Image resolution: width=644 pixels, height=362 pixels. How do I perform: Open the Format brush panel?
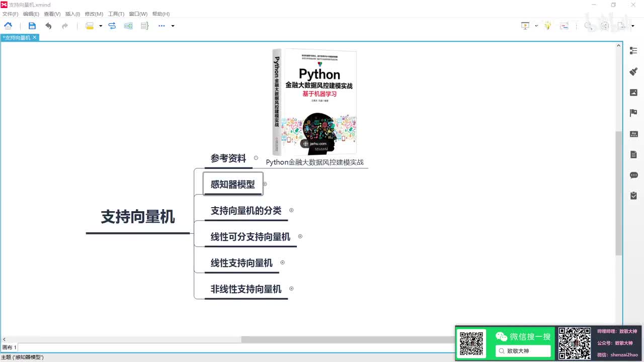[633, 71]
